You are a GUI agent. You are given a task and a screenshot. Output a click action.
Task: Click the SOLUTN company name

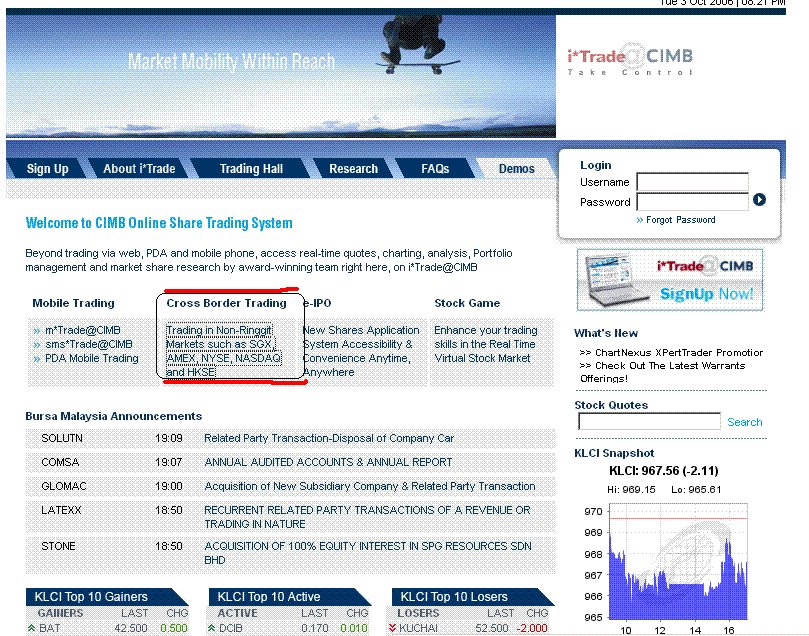coord(62,438)
